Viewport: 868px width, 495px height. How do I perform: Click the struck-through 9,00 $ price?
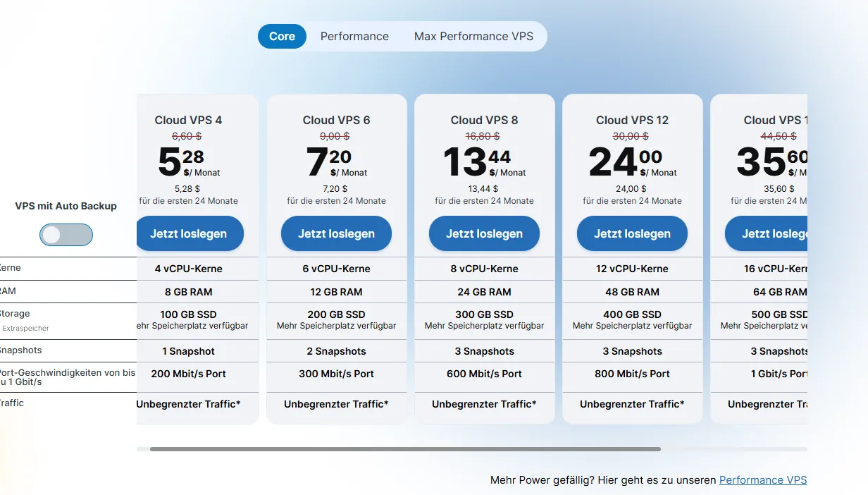pos(335,136)
